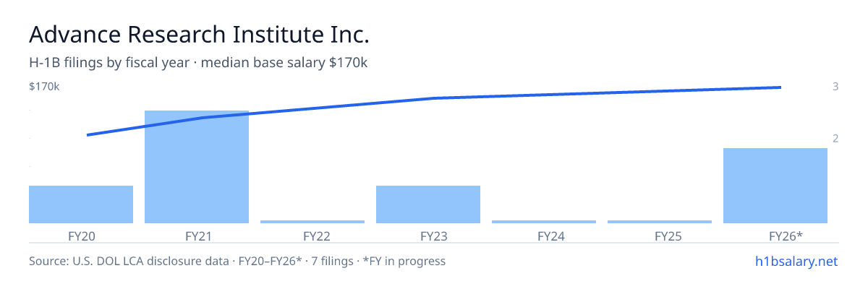Click the FY22 axis label
Image resolution: width=868 pixels, height=289 pixels.
(312, 236)
